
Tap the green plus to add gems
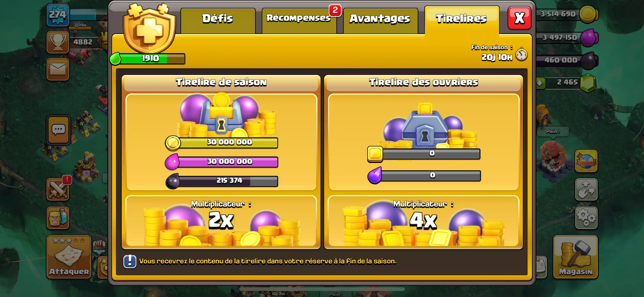(x=540, y=83)
